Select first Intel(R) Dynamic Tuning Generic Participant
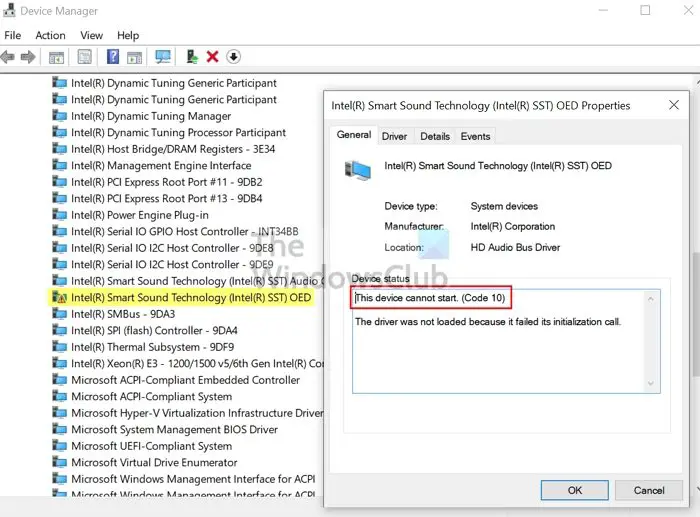The height and width of the screenshot is (517, 700). 164,83
